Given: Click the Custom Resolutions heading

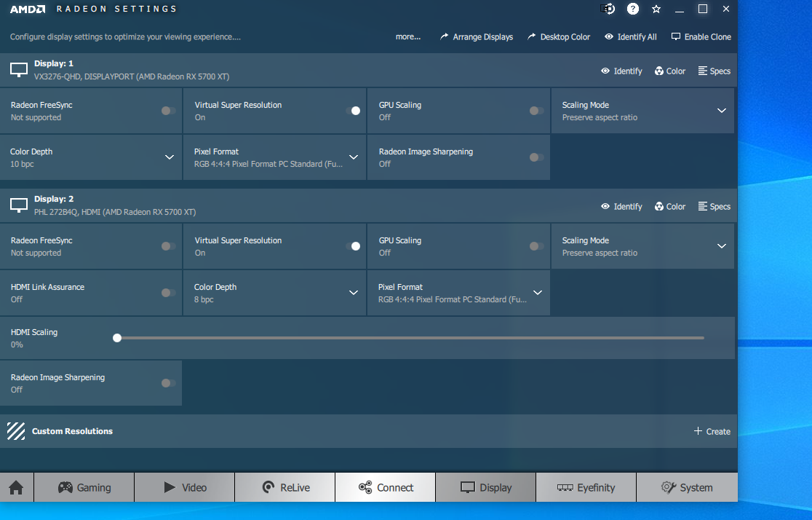Looking at the screenshot, I should (x=73, y=431).
